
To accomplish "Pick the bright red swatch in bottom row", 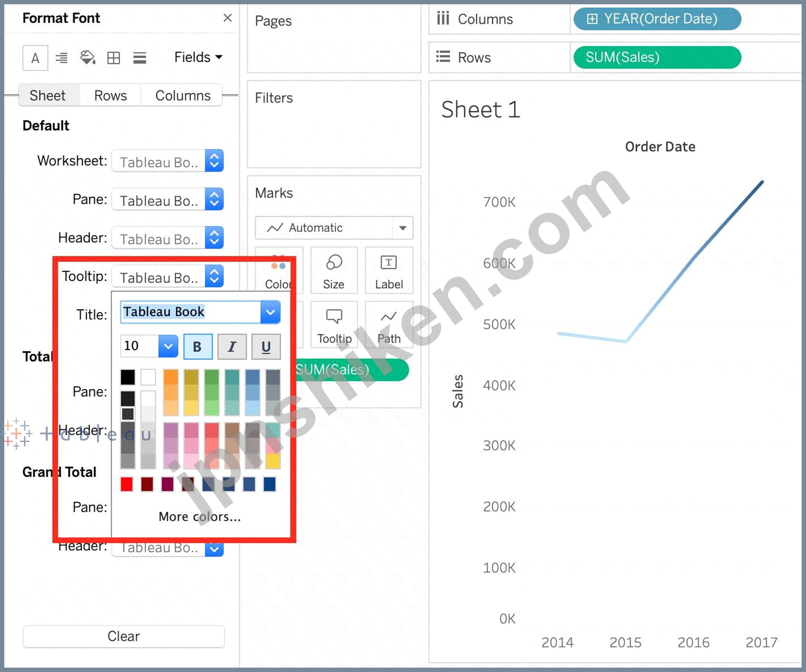I will click(x=127, y=484).
